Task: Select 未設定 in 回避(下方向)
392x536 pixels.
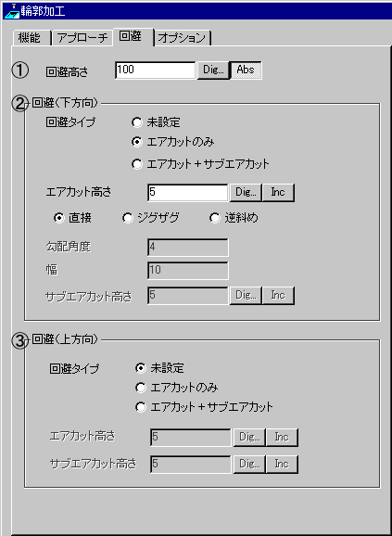Action: pyautogui.click(x=156, y=123)
